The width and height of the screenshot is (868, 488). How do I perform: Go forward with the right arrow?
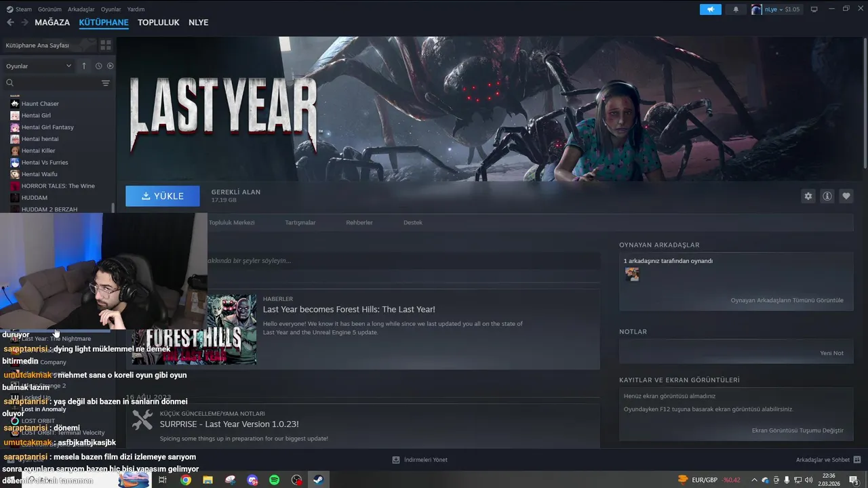(24, 22)
